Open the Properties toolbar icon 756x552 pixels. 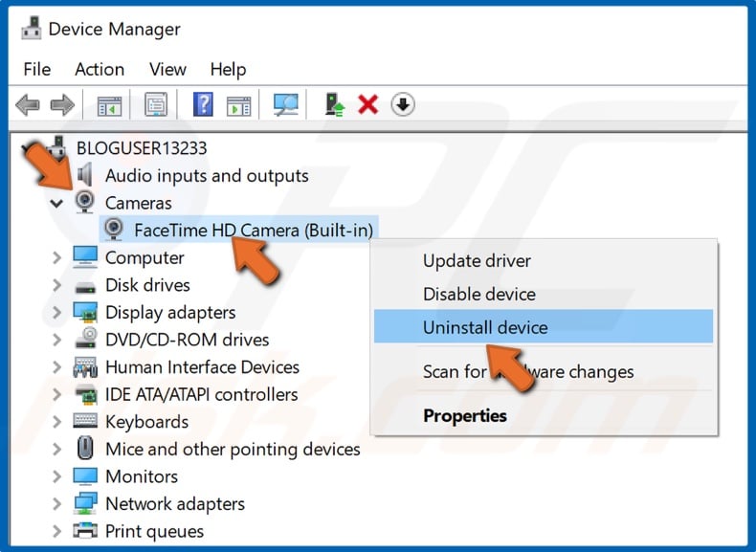(156, 104)
